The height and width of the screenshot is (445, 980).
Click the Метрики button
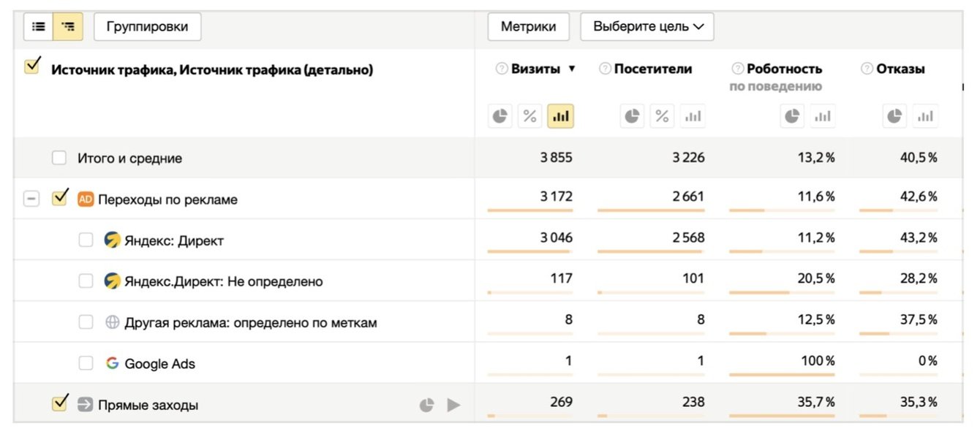(528, 27)
